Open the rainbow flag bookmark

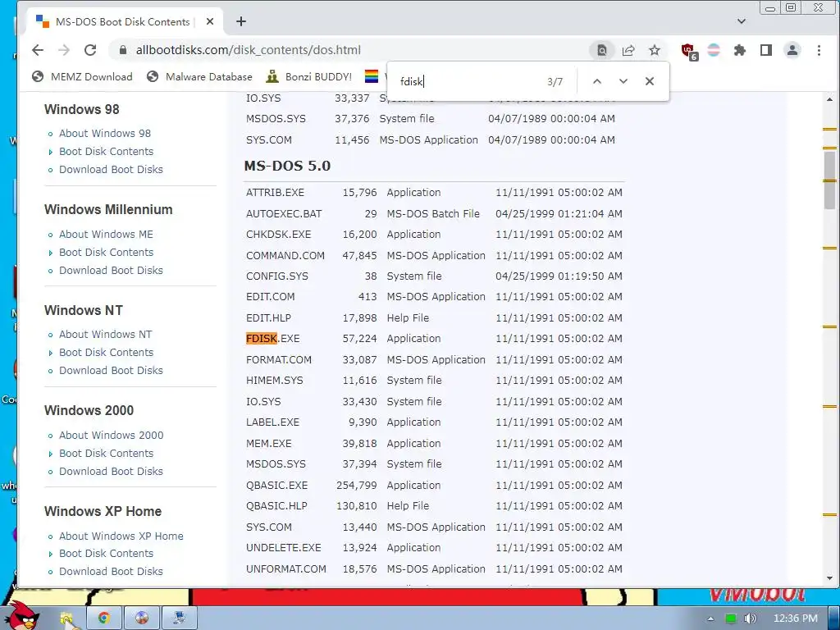coord(372,76)
